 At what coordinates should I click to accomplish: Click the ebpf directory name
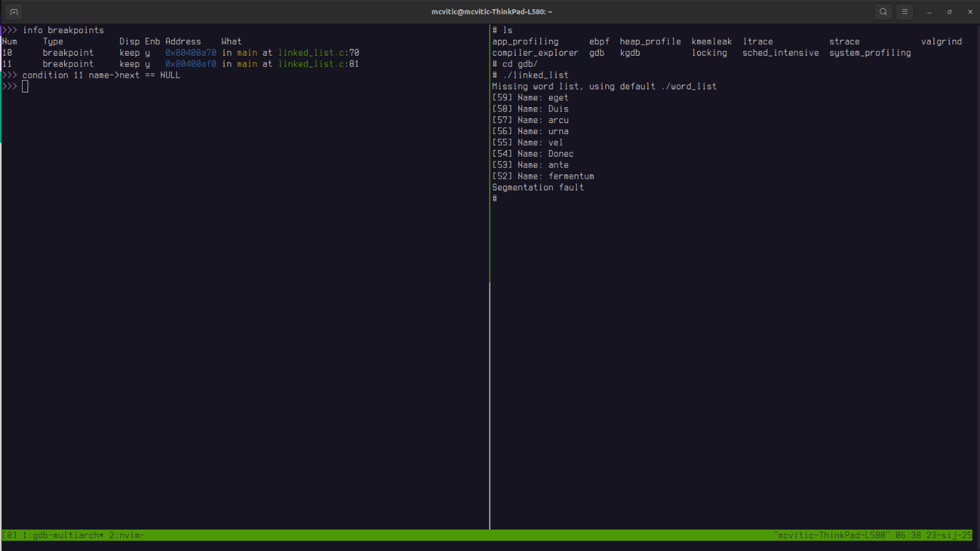pyautogui.click(x=599, y=42)
